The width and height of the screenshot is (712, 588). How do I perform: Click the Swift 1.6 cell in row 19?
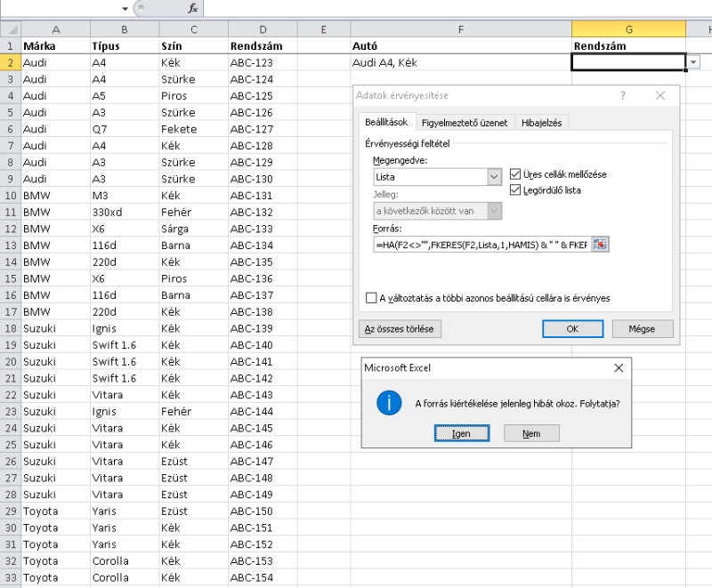(x=125, y=345)
